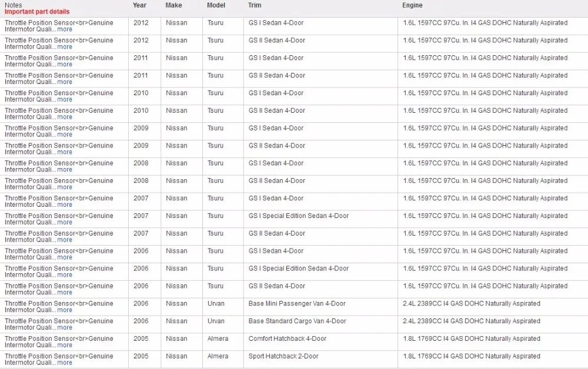This screenshot has width=588, height=369.
Task: Click Almera model cell in Comfort Hatchback row
Action: (218, 338)
